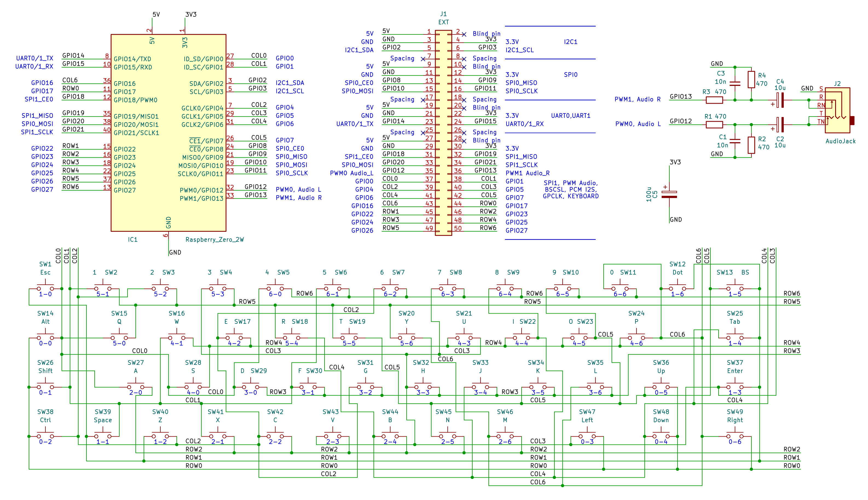
Task: Select the SW39 Space key switch
Action: click(103, 434)
